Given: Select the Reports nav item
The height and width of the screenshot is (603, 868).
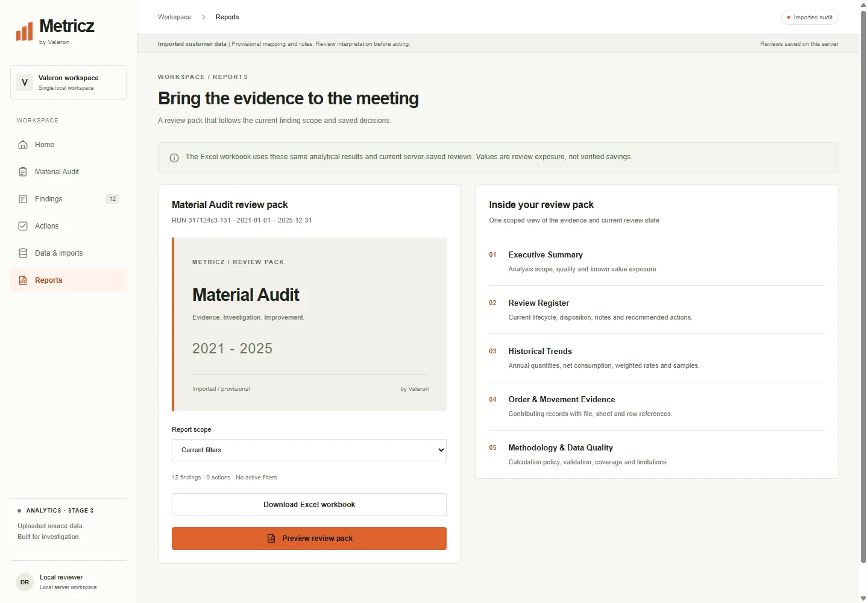Looking at the screenshot, I should [x=68, y=280].
